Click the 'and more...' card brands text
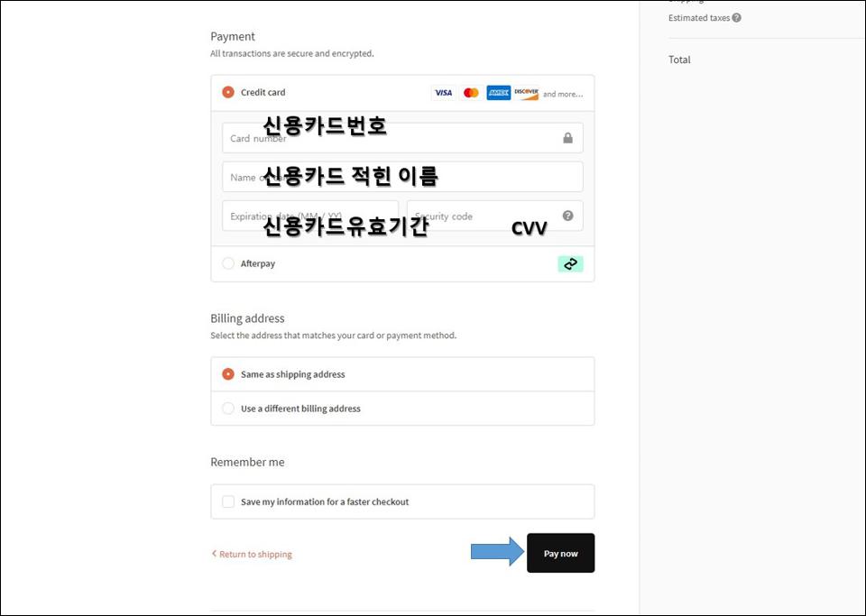This screenshot has height=616, width=866. tap(563, 94)
